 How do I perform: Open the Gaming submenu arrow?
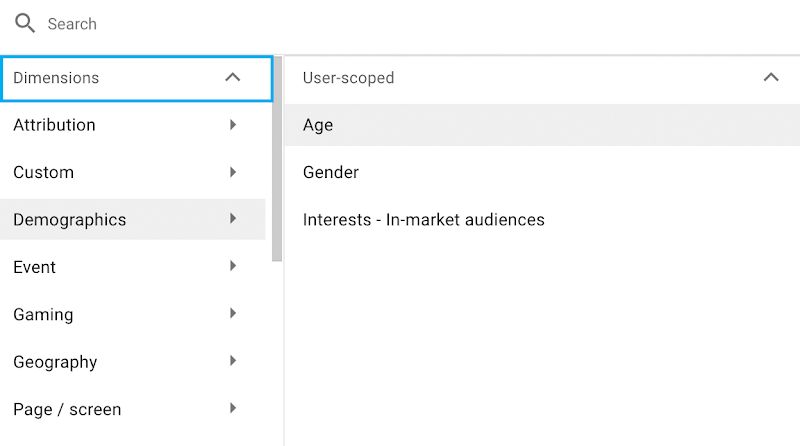[233, 314]
